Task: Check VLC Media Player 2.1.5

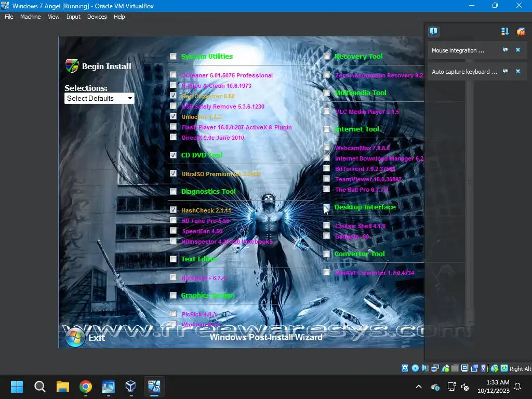Action: tap(326, 111)
